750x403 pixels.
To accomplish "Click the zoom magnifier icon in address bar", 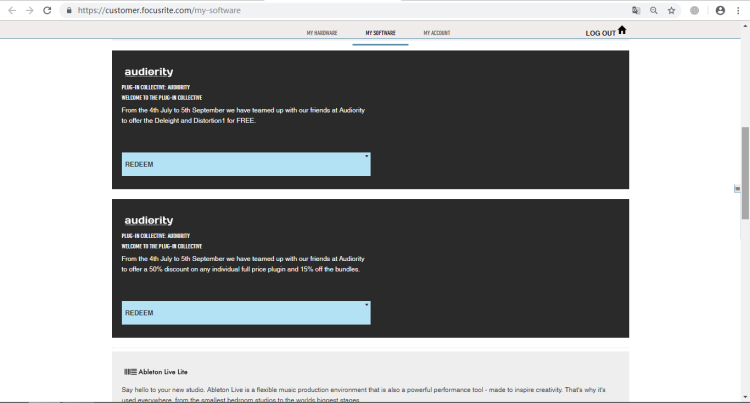I will coord(653,10).
